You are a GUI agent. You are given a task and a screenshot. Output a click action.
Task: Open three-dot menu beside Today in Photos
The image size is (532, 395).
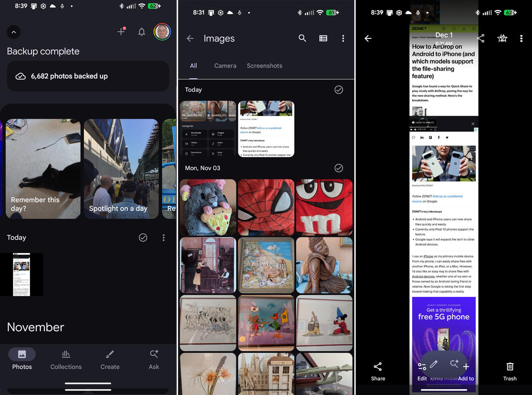[164, 238]
